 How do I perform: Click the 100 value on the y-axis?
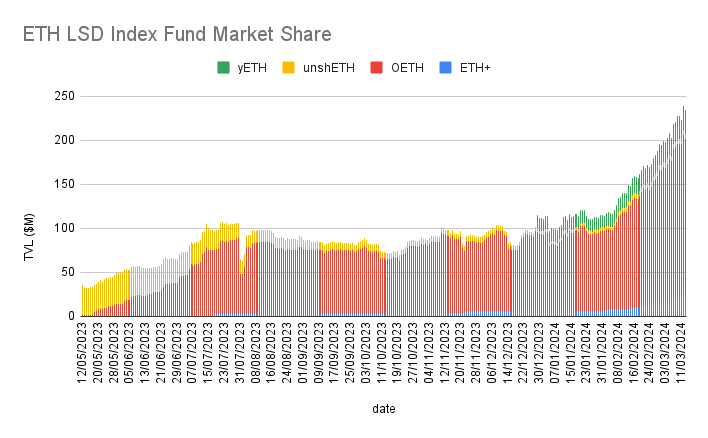click(x=65, y=228)
